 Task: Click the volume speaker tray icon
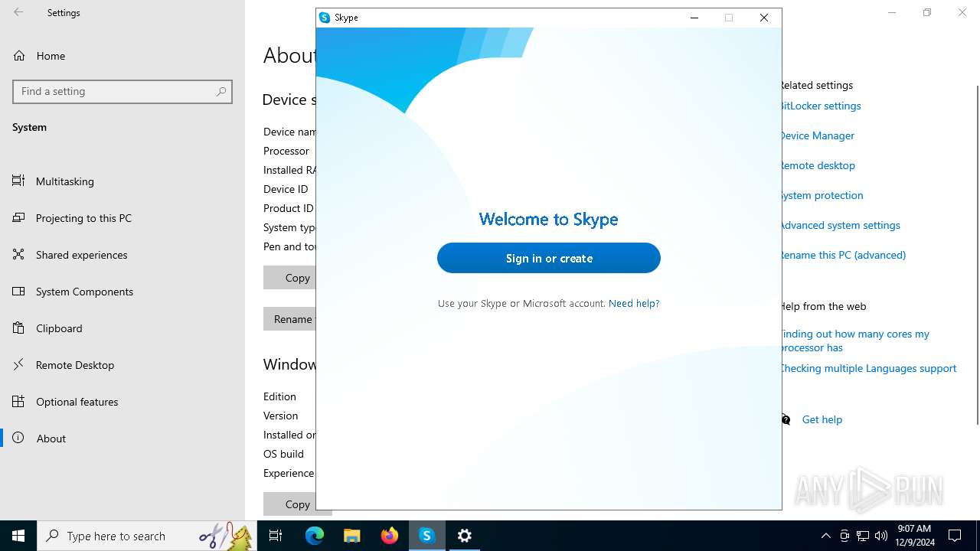pyautogui.click(x=881, y=536)
